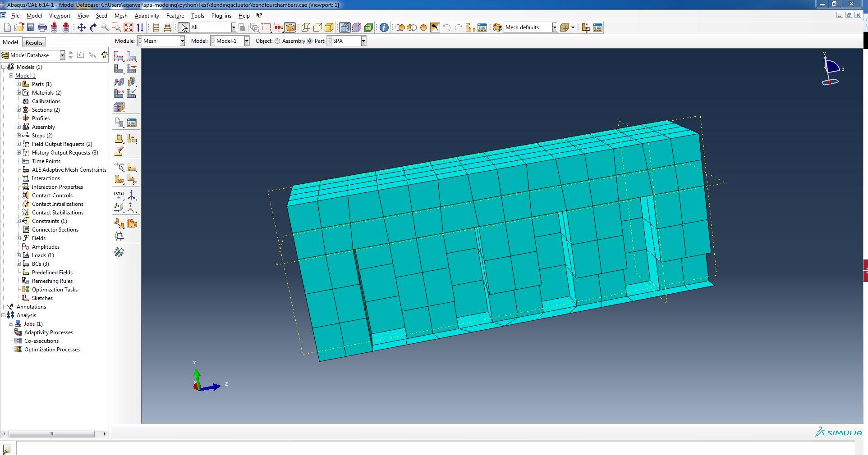This screenshot has width=868, height=455.
Task: Select Field Output Requests (2) item
Action: (x=62, y=144)
